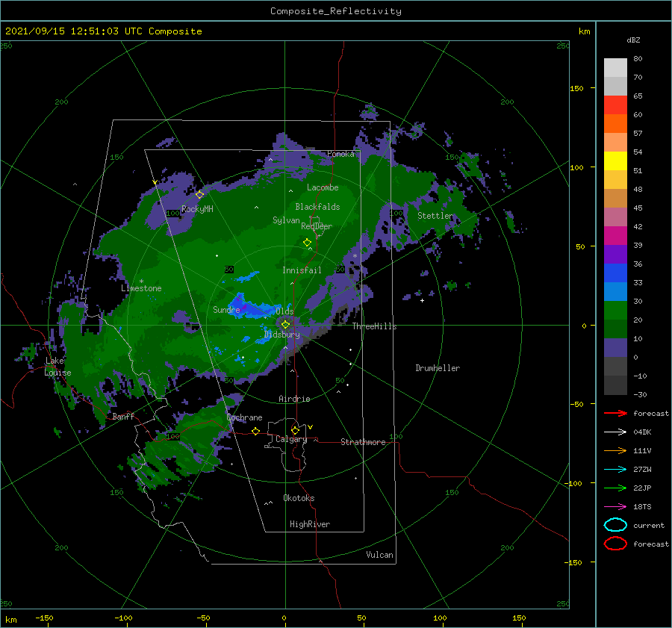Click the Banff town label
The height and width of the screenshot is (628, 672).
coord(123,417)
